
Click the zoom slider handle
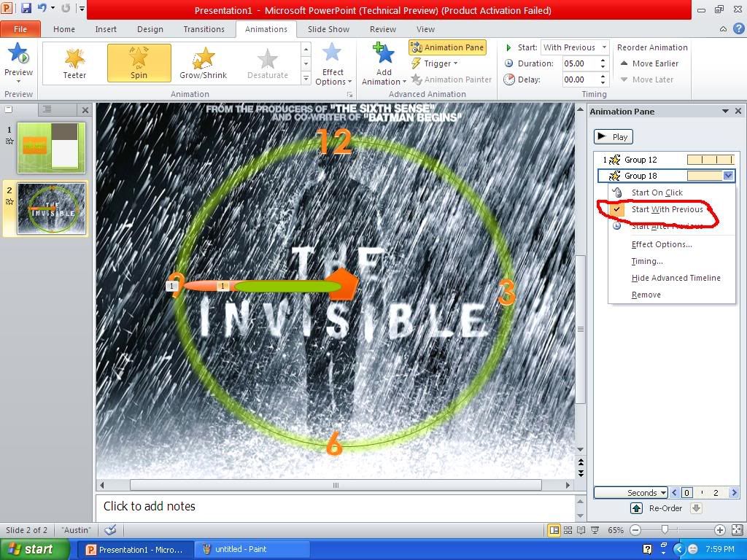tap(665, 529)
